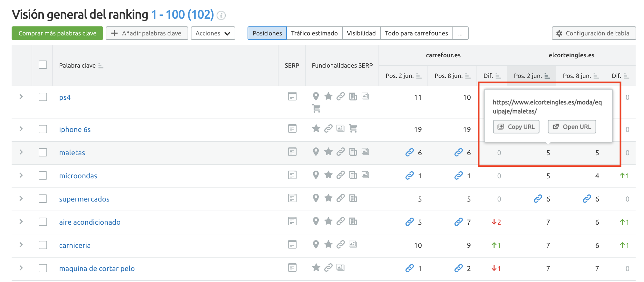
Task: Switch to the Visibilidad tab
Action: (361, 33)
